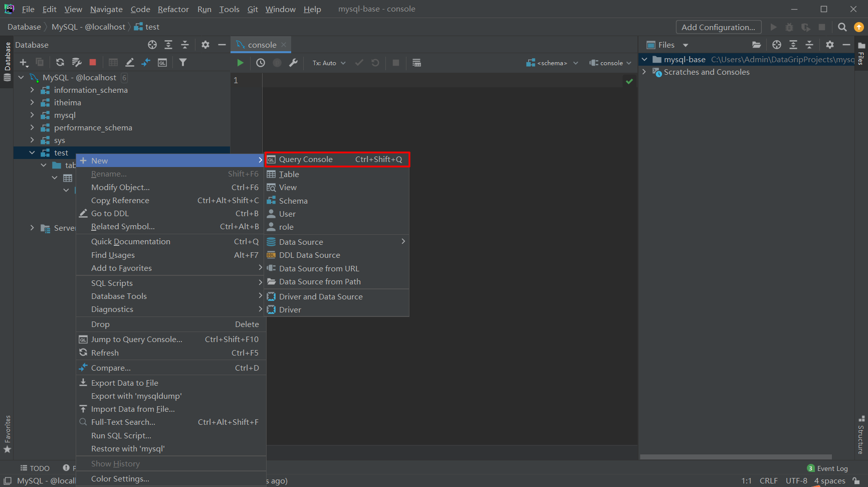
Task: Click Modify Object... in context menu
Action: (x=171, y=187)
